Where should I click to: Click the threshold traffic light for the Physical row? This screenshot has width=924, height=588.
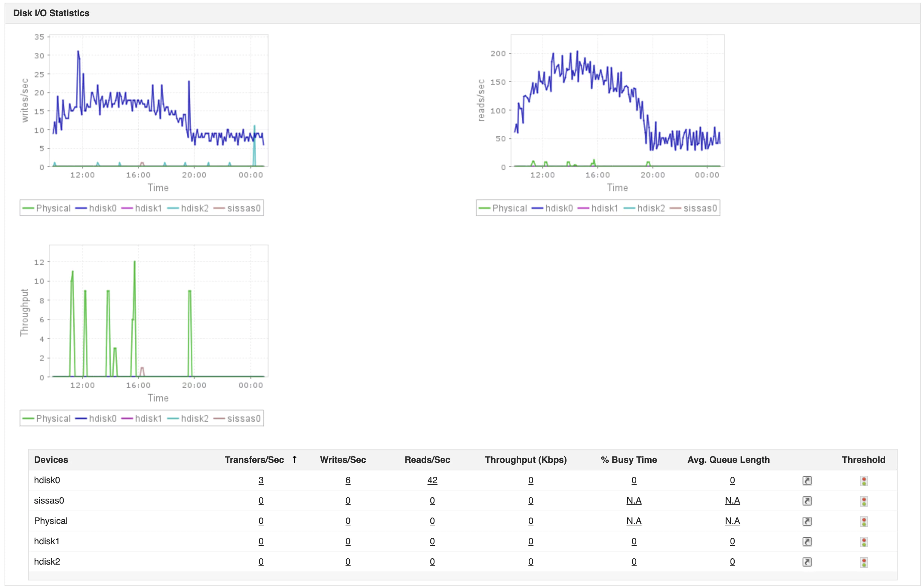864,521
